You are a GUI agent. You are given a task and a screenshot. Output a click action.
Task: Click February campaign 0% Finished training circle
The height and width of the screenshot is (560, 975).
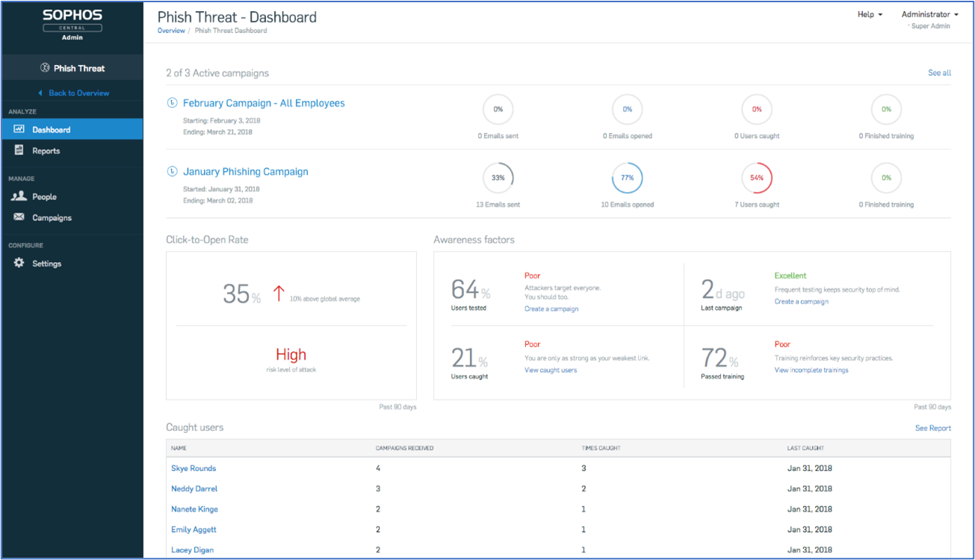tap(886, 109)
